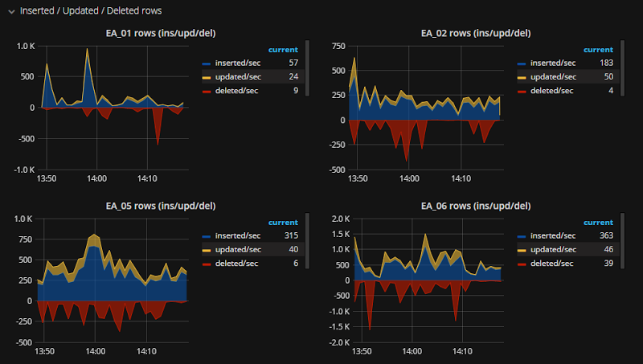Image resolution: width=643 pixels, height=364 pixels.
Task: Open the EA_05 rows panel title menu
Action: [160, 206]
